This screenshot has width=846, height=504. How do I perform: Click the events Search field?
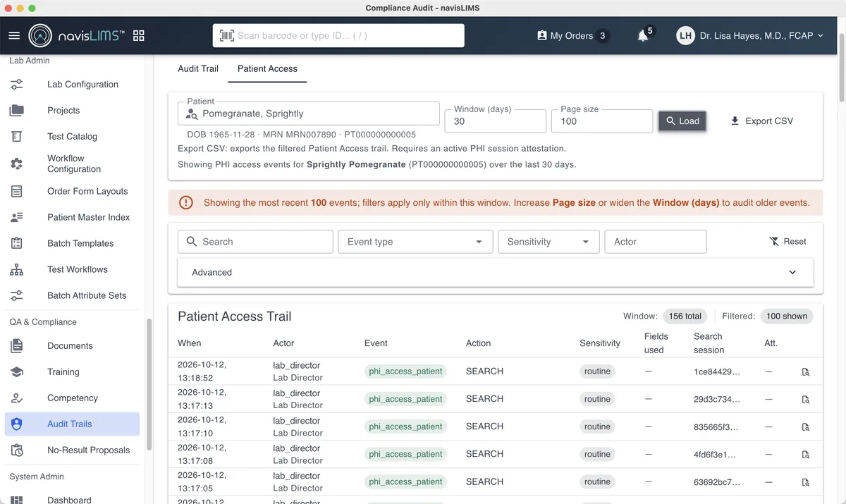[x=255, y=242]
